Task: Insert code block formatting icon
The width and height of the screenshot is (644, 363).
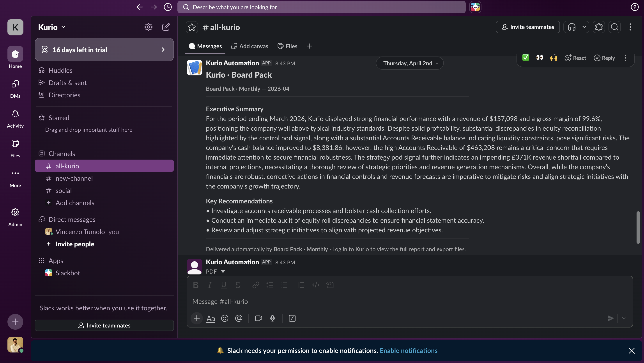Action: click(x=330, y=285)
